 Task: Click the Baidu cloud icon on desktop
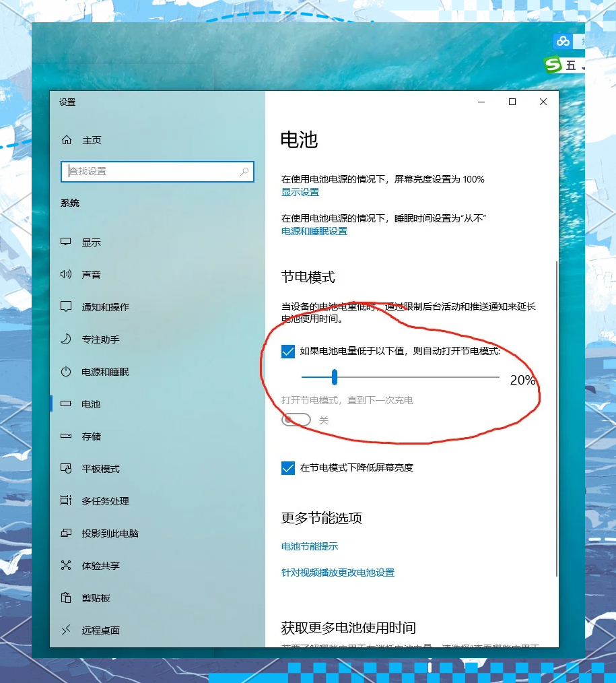point(562,41)
